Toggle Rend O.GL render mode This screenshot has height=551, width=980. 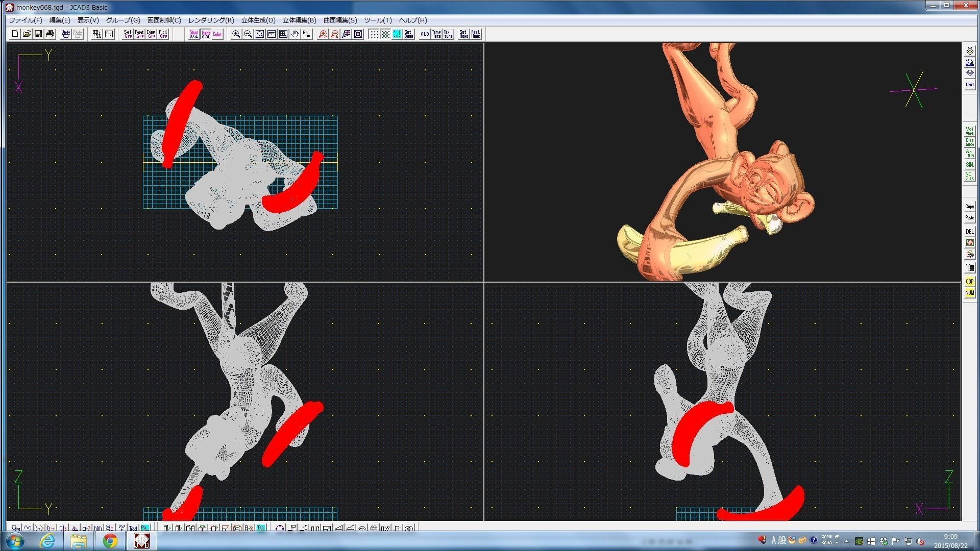pos(206,34)
